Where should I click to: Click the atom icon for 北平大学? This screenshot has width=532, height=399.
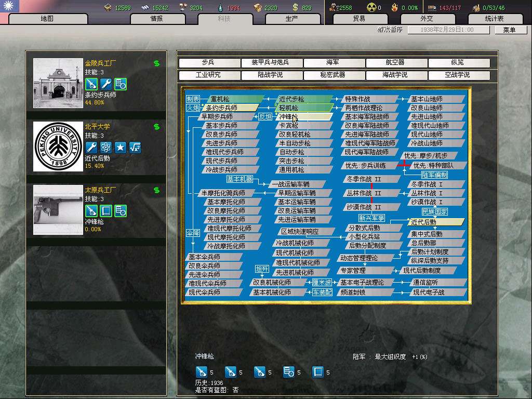105,148
